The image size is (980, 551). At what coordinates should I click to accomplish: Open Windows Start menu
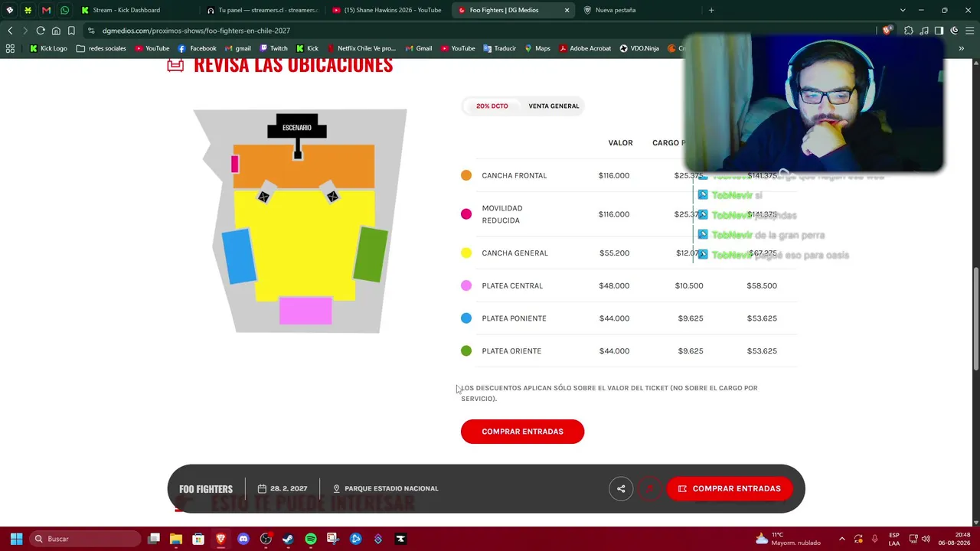point(16,539)
